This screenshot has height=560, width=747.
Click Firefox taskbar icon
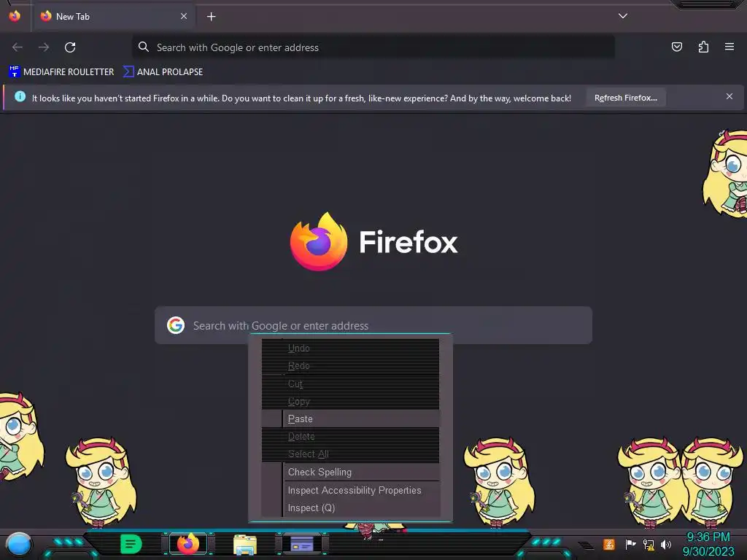(188, 544)
